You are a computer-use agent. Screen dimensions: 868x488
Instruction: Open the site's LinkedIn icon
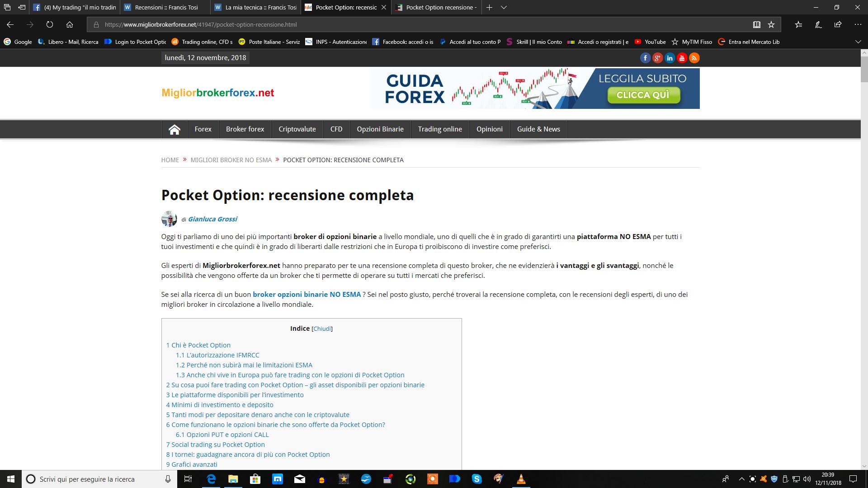click(670, 58)
